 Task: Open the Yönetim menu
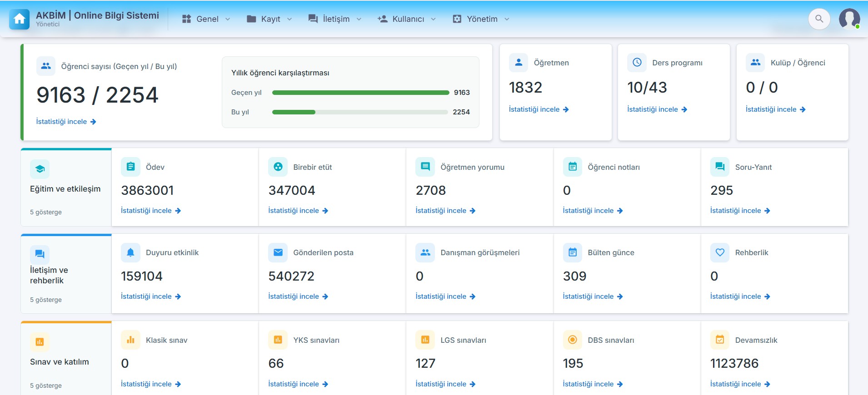481,19
